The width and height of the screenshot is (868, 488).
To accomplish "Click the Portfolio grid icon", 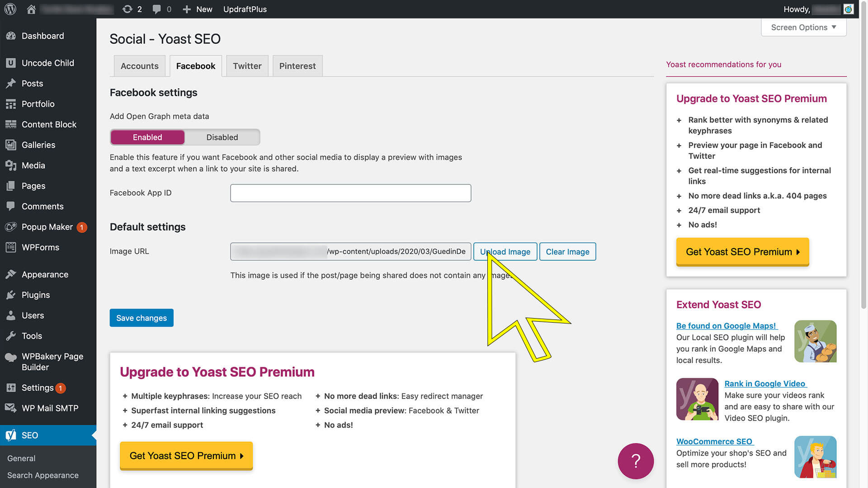I will (x=11, y=104).
